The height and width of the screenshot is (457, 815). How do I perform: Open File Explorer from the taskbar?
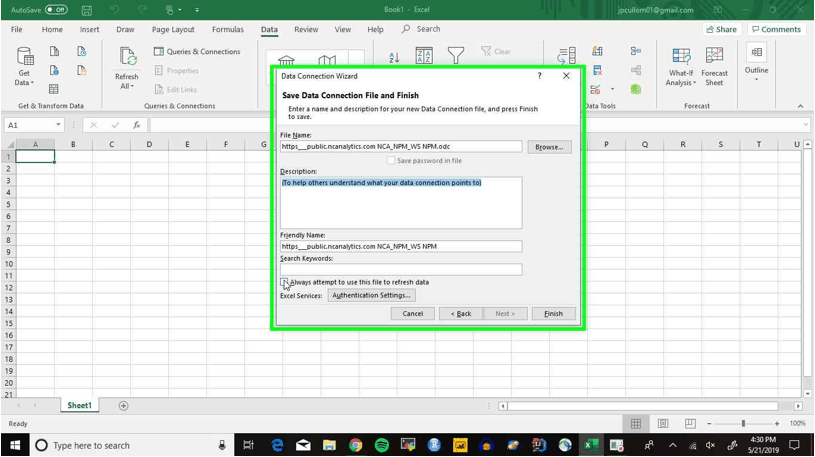(329, 445)
